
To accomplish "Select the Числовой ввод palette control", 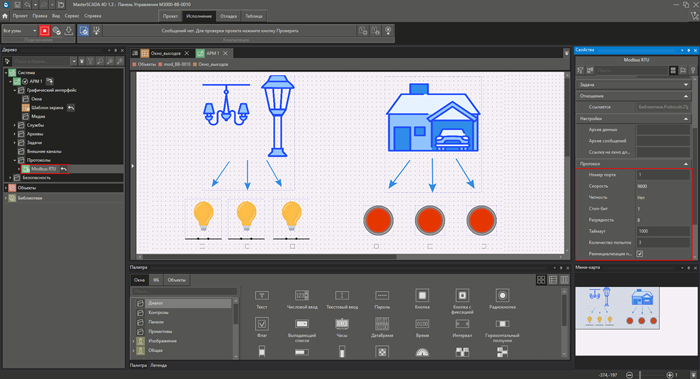I will click(x=302, y=299).
